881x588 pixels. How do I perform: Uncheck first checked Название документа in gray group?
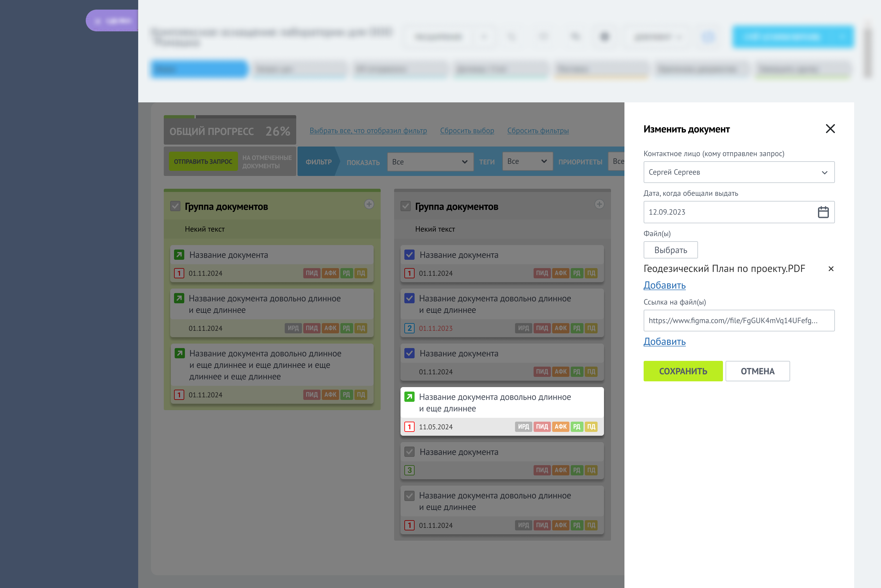409,255
